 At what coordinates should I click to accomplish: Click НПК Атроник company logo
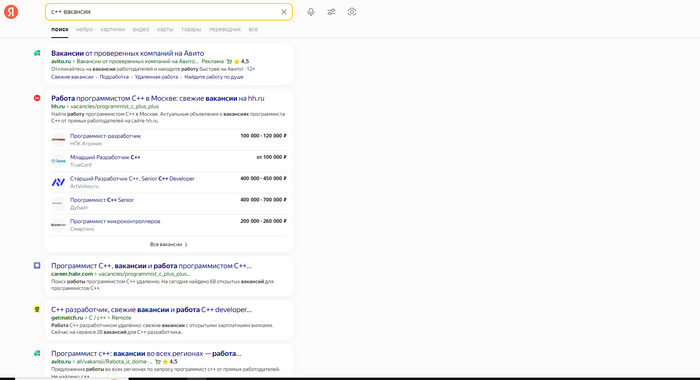(x=58, y=139)
